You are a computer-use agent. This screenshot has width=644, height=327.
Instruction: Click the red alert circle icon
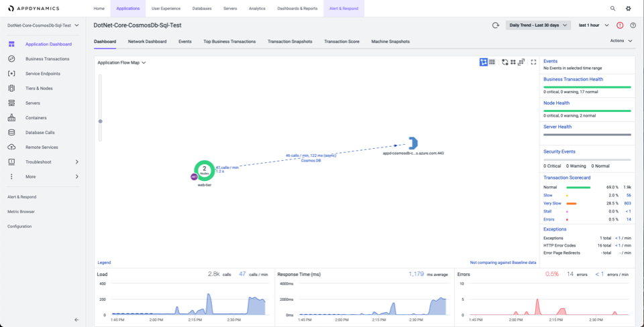pos(620,25)
